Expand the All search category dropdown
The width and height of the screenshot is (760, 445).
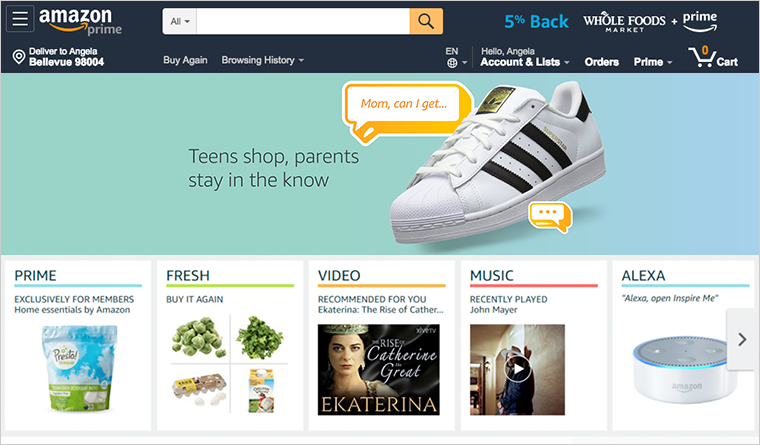coord(180,21)
